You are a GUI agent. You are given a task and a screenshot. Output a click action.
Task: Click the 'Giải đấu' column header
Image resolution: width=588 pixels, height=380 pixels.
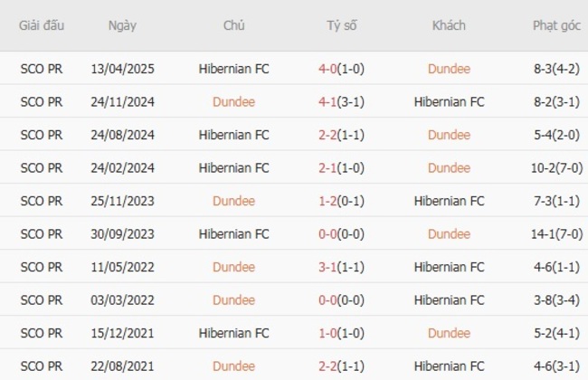point(42,25)
